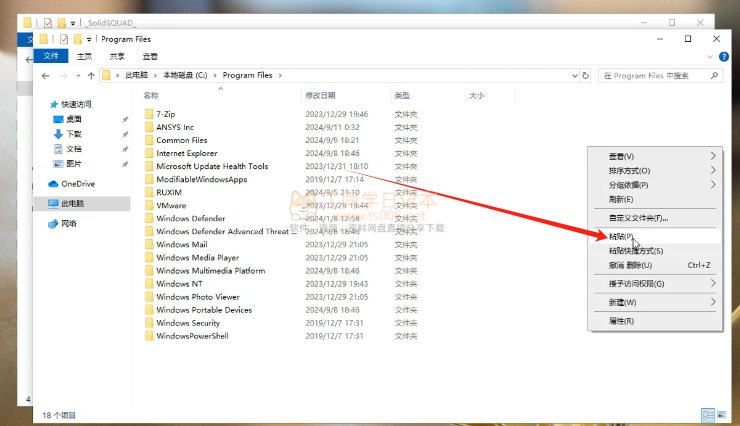Image resolution: width=740 pixels, height=426 pixels.
Task: Click the up-one-level arrow
Action: pos(91,75)
